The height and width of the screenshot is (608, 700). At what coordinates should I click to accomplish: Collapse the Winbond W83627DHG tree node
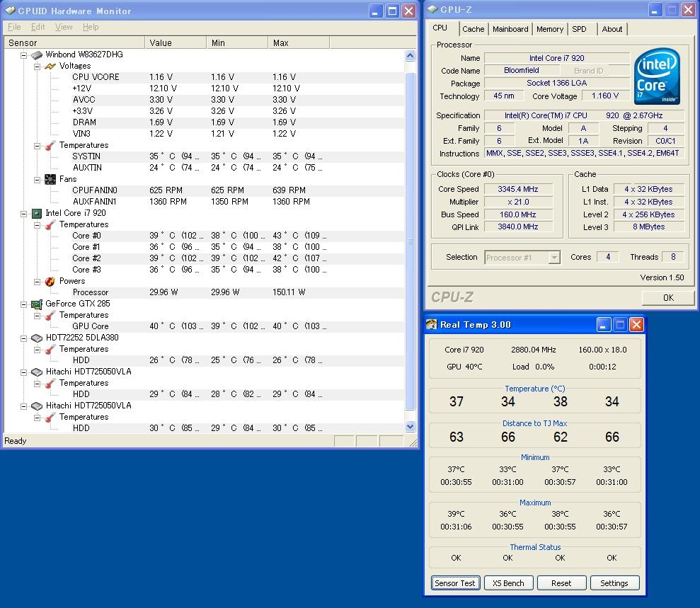tap(23, 55)
